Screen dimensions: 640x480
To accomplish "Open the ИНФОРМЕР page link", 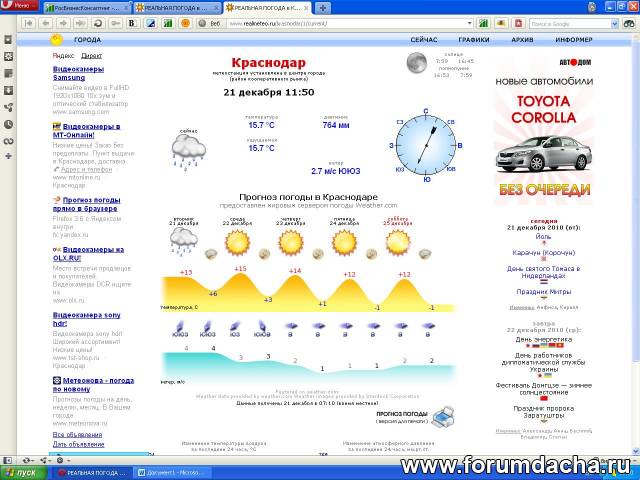I will [574, 40].
